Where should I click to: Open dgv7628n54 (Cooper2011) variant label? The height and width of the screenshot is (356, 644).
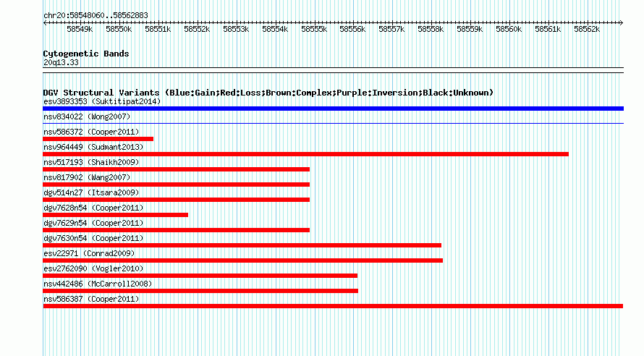tap(93, 208)
